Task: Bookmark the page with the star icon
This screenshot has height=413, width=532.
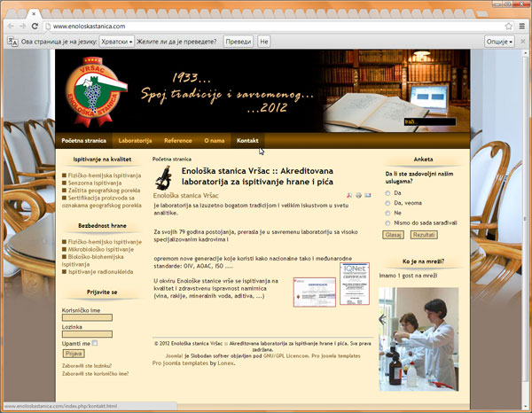Action: click(x=503, y=27)
